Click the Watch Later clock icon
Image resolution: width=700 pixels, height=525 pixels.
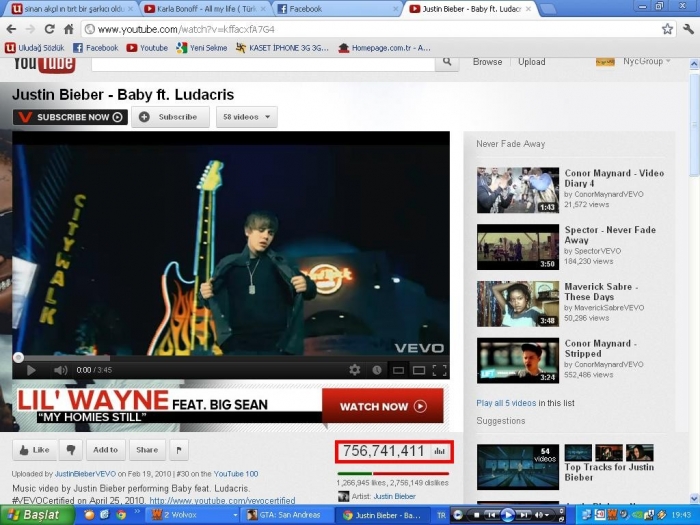coord(377,370)
